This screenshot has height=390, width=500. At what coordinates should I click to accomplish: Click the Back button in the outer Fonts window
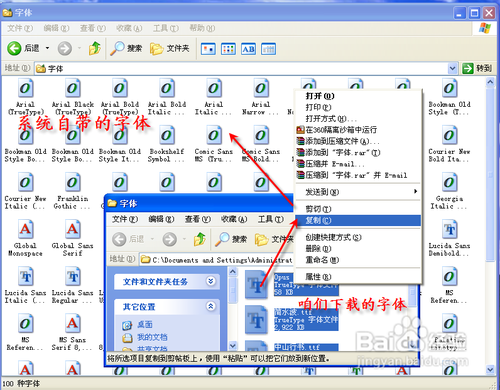(24, 49)
